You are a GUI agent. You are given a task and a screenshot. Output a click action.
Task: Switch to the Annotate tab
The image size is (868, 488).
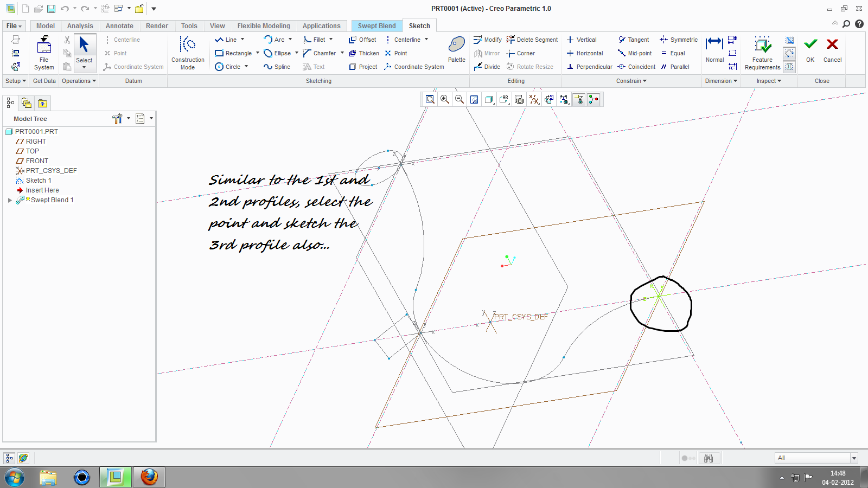[119, 26]
